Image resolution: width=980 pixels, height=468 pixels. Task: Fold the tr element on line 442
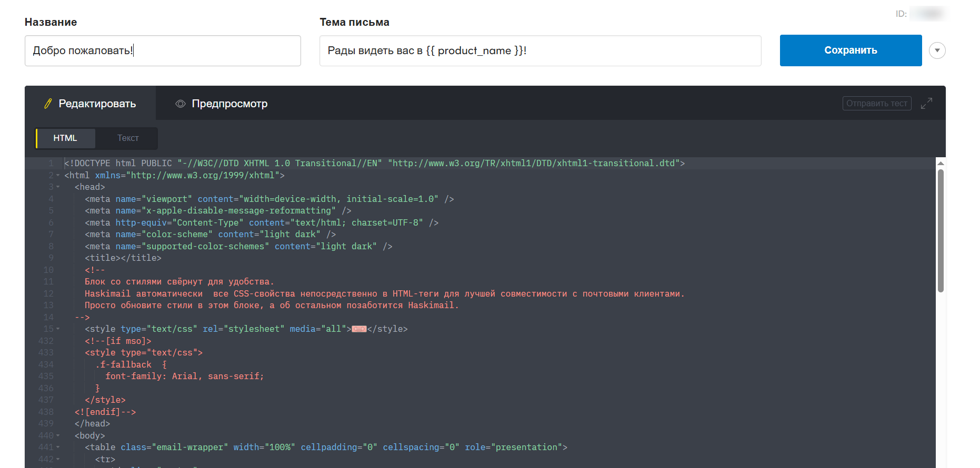tap(58, 460)
